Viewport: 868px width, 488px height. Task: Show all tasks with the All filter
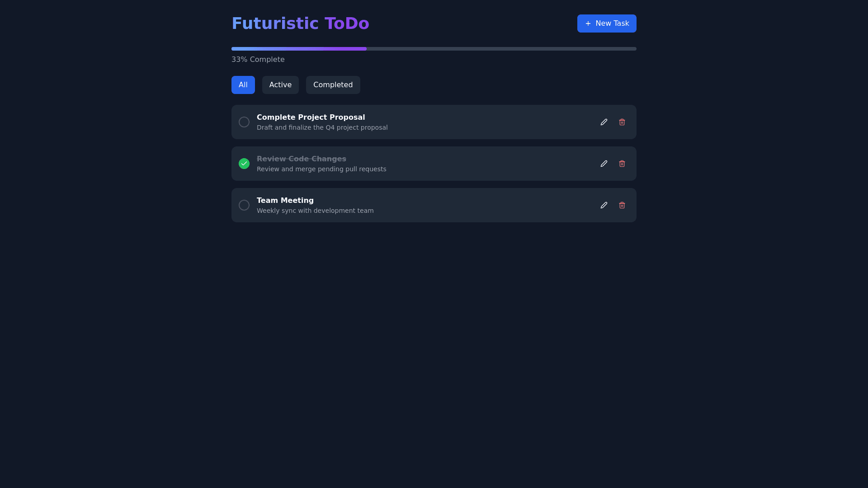tap(243, 85)
